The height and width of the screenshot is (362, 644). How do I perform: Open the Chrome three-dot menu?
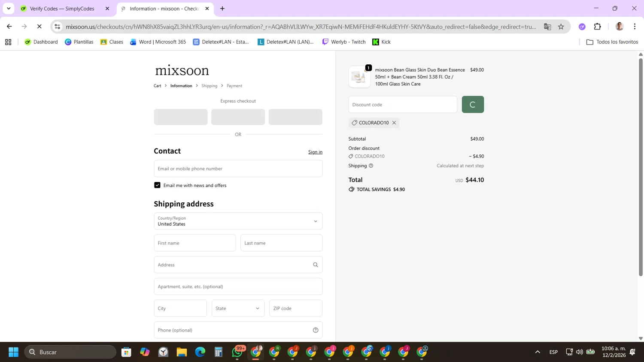click(x=635, y=27)
